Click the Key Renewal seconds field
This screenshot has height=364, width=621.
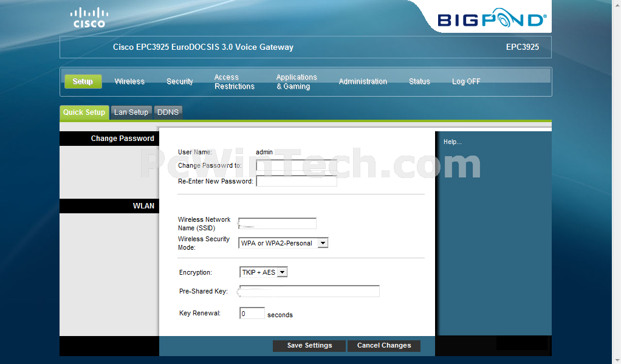coord(252,314)
